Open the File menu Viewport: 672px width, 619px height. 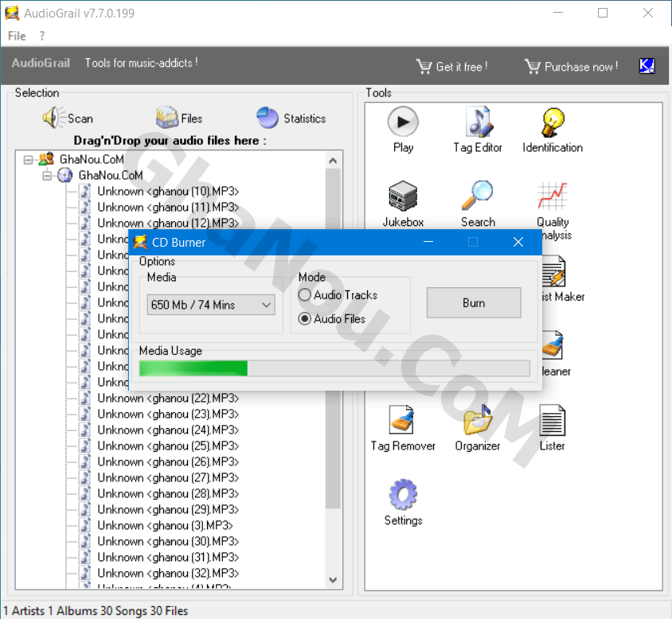click(x=17, y=36)
